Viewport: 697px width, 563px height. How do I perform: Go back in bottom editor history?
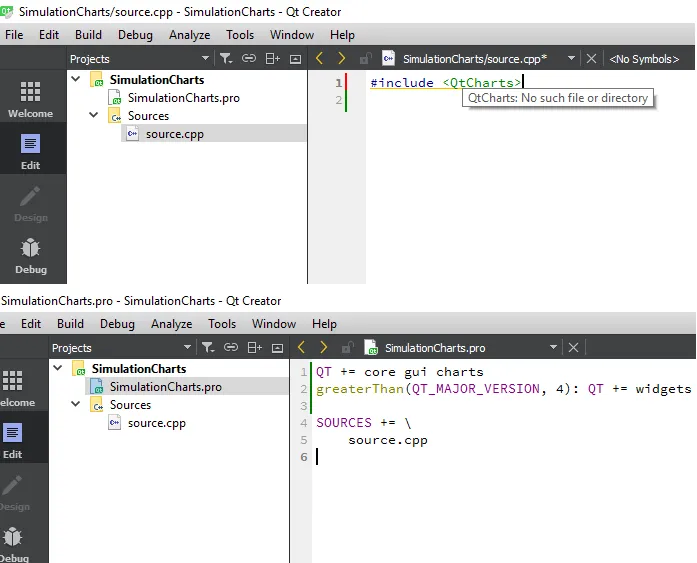[x=301, y=347]
